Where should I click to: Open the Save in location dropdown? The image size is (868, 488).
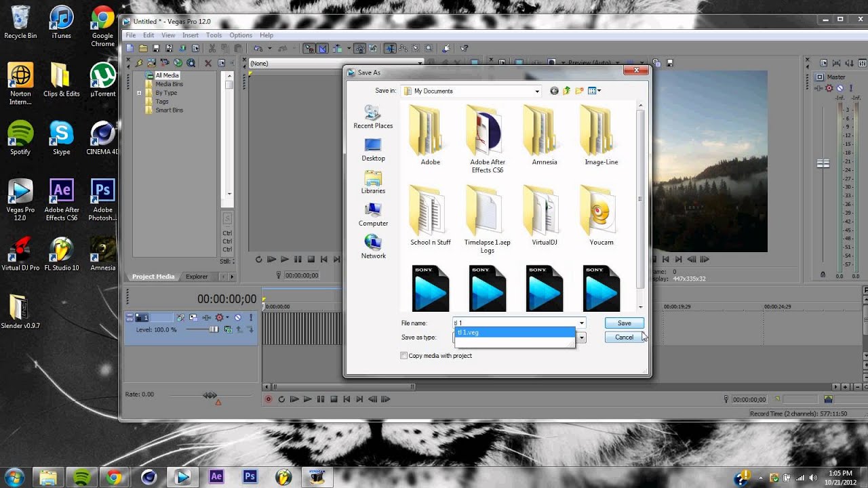(537, 91)
